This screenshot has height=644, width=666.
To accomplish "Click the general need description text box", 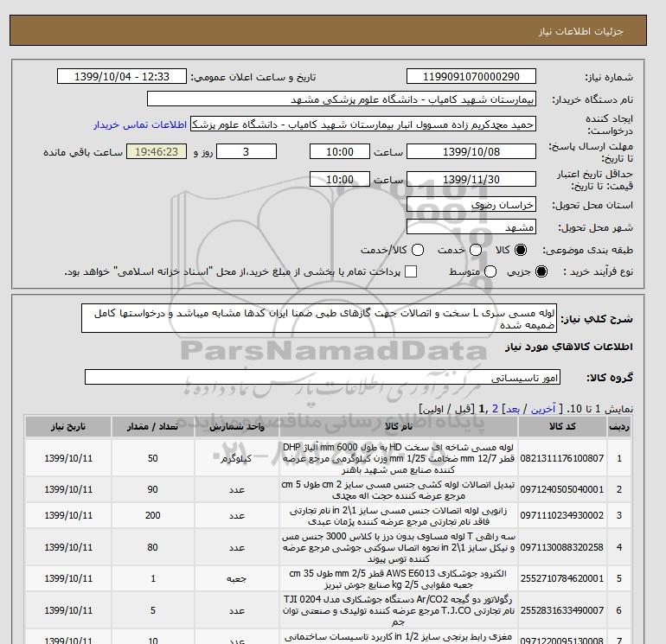I will [x=319, y=318].
